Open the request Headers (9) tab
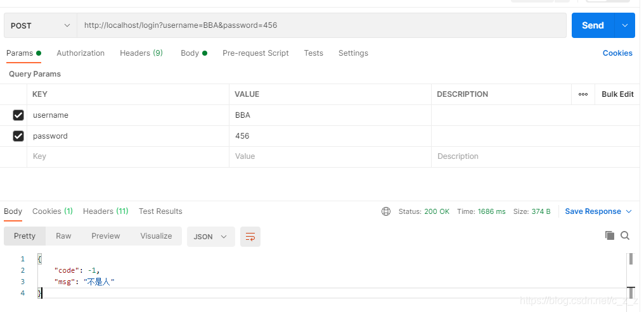Image resolution: width=644 pixels, height=312 pixels. (141, 53)
